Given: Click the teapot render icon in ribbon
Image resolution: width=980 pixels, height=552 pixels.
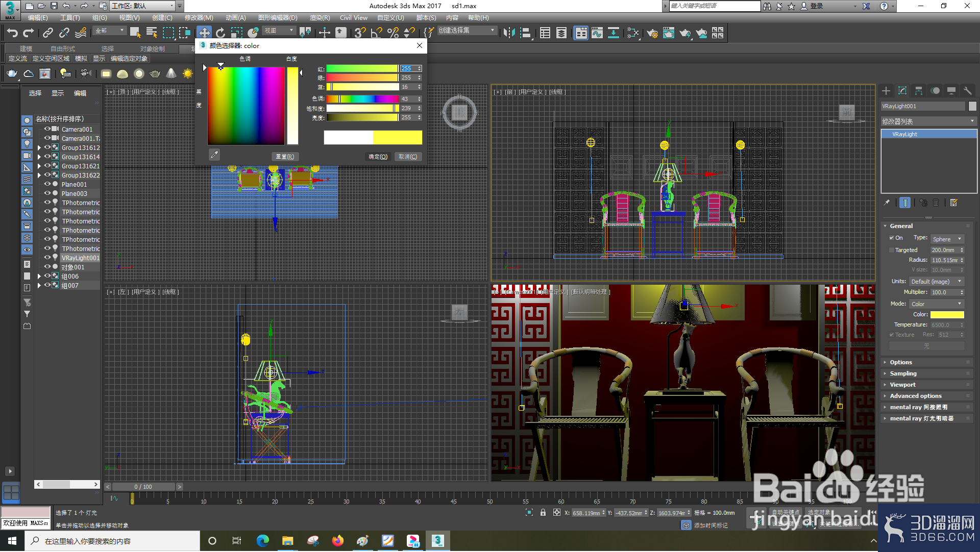Looking at the screenshot, I should (x=11, y=74).
